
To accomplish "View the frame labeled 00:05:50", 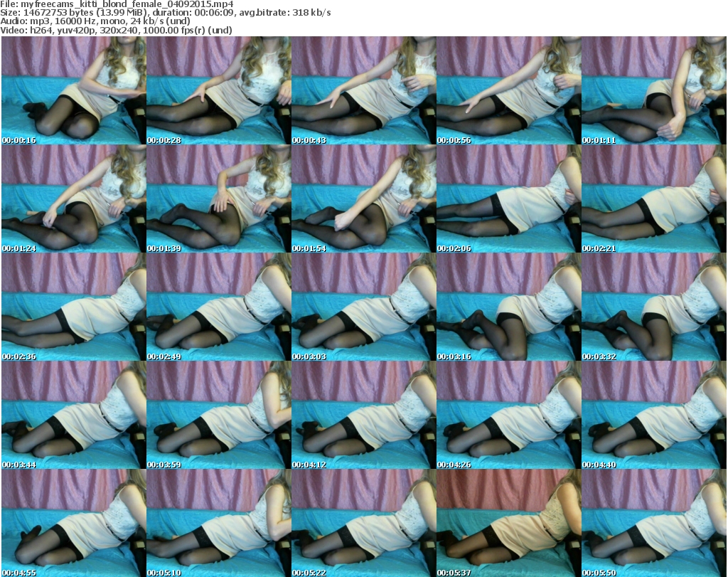I will 654,523.
